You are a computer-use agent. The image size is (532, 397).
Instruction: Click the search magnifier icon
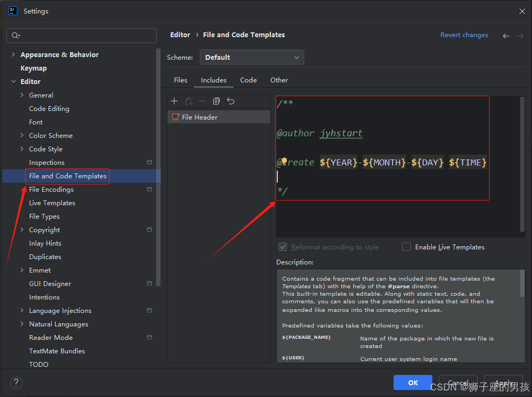click(x=15, y=36)
